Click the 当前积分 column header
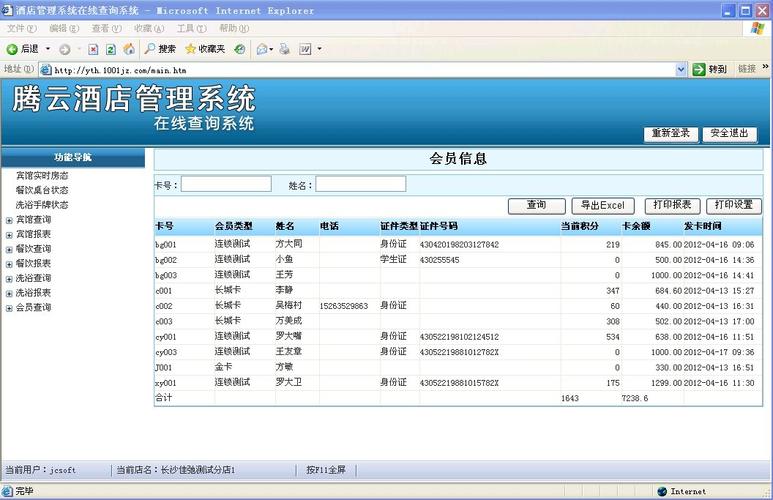Image resolution: width=773 pixels, height=500 pixels. (x=580, y=226)
